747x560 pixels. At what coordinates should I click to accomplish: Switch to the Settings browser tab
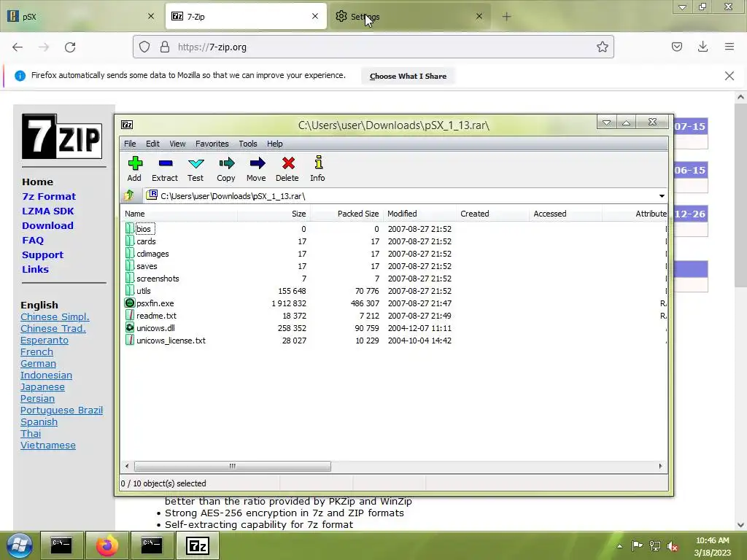coord(410,16)
